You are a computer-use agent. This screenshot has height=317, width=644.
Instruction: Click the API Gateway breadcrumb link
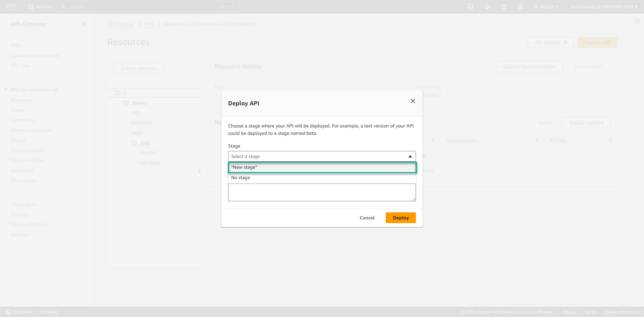(121, 24)
